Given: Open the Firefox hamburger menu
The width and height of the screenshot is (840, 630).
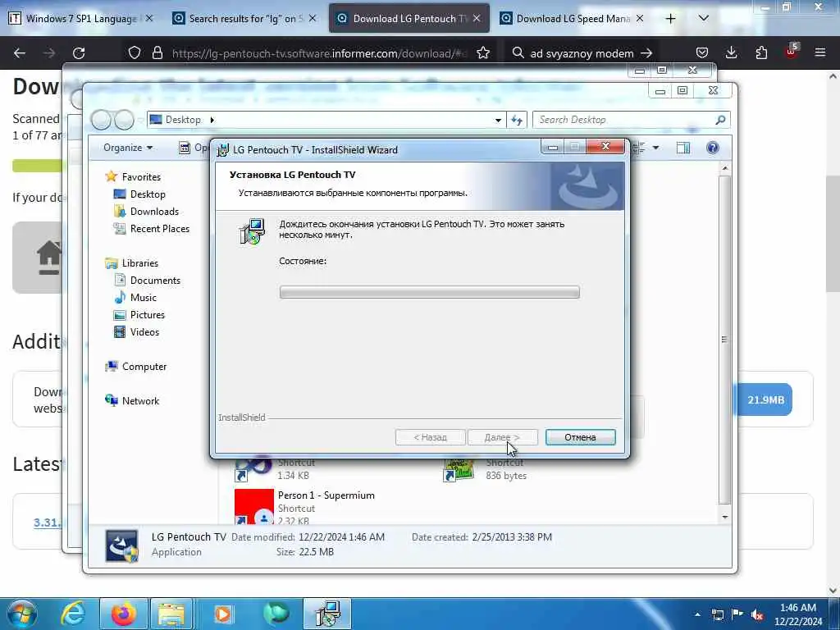Looking at the screenshot, I should 820,53.
